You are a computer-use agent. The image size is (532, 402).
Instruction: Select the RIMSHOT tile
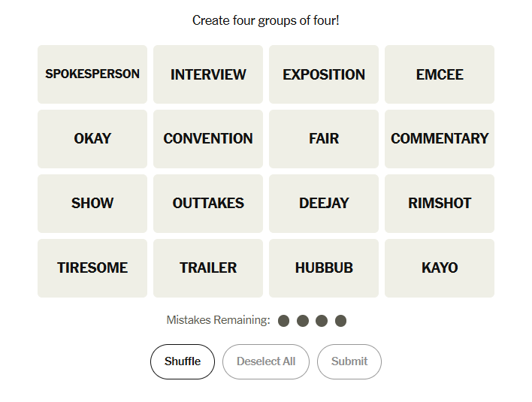440,204
